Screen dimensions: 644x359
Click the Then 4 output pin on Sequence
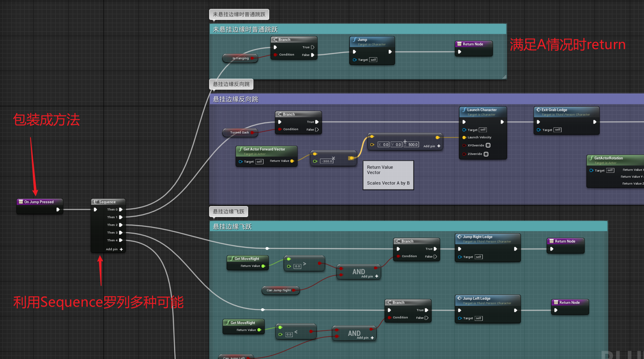[x=121, y=241]
